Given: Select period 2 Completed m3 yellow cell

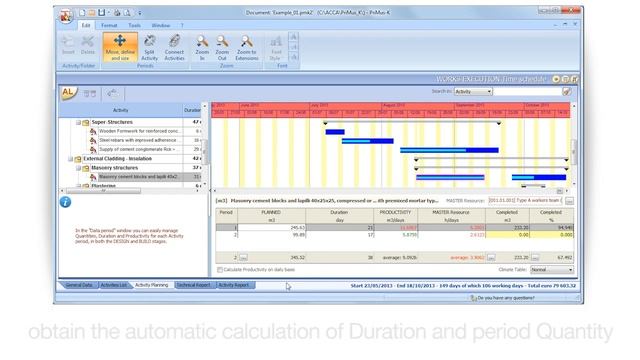Looking at the screenshot, I should [507, 235].
